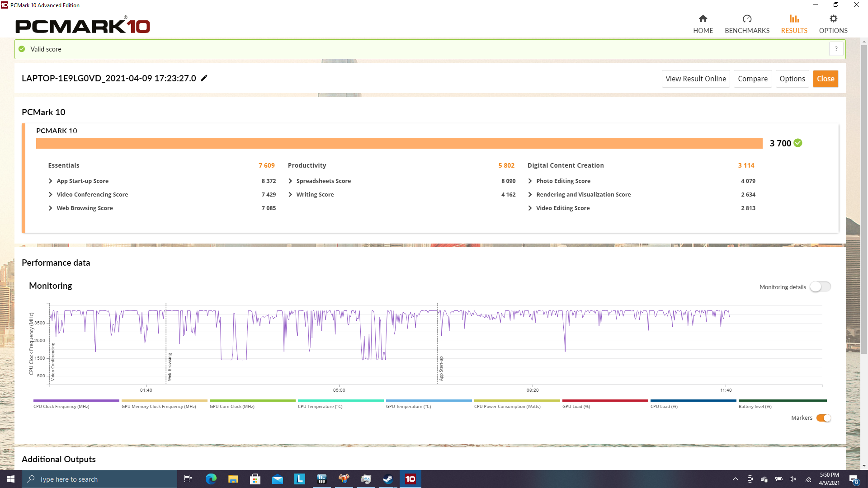The height and width of the screenshot is (488, 868).
Task: Open the Windows Start menu
Action: pyautogui.click(x=11, y=479)
